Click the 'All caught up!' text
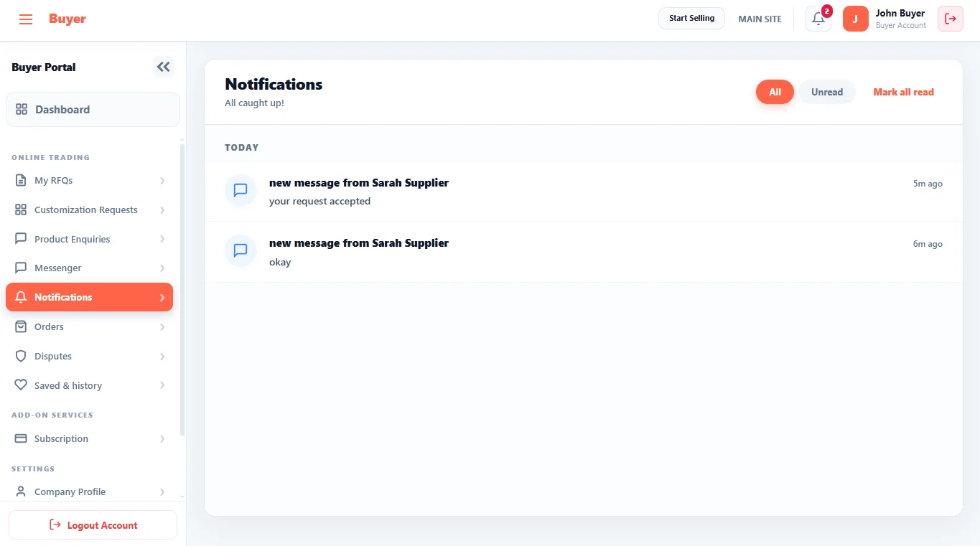Image resolution: width=980 pixels, height=546 pixels. coord(254,103)
